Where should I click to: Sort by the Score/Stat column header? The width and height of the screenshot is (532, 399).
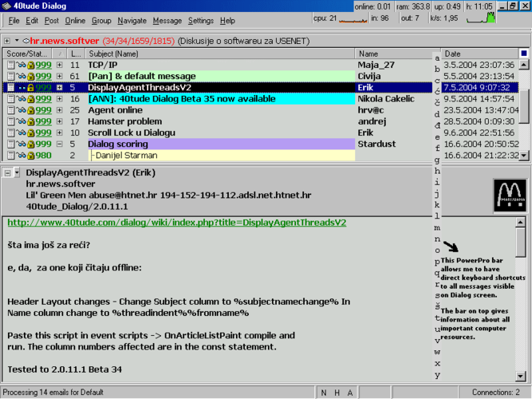tap(27, 53)
